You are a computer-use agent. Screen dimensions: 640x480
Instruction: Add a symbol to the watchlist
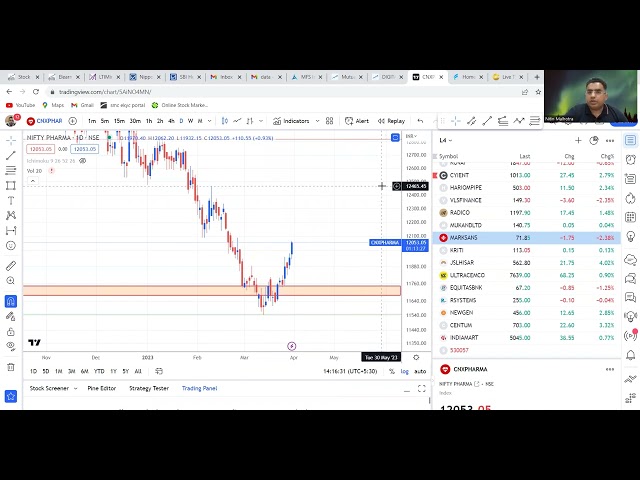coord(578,140)
